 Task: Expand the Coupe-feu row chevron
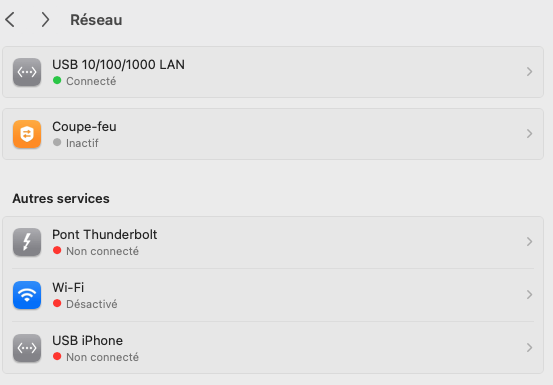pyautogui.click(x=529, y=134)
